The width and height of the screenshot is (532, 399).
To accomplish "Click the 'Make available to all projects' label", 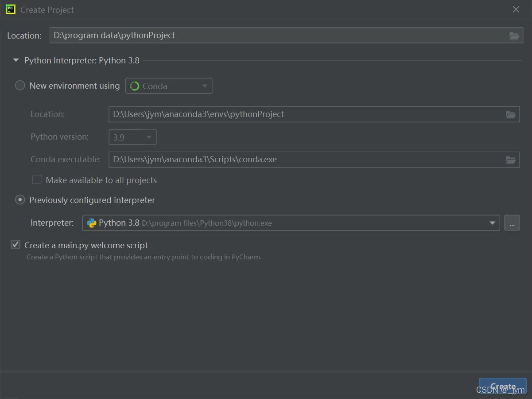I will point(101,180).
